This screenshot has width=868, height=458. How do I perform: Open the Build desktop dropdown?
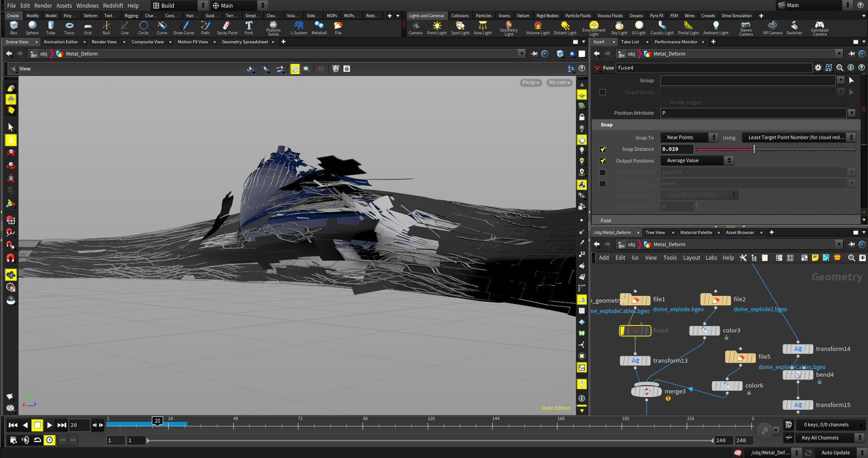tap(179, 5)
